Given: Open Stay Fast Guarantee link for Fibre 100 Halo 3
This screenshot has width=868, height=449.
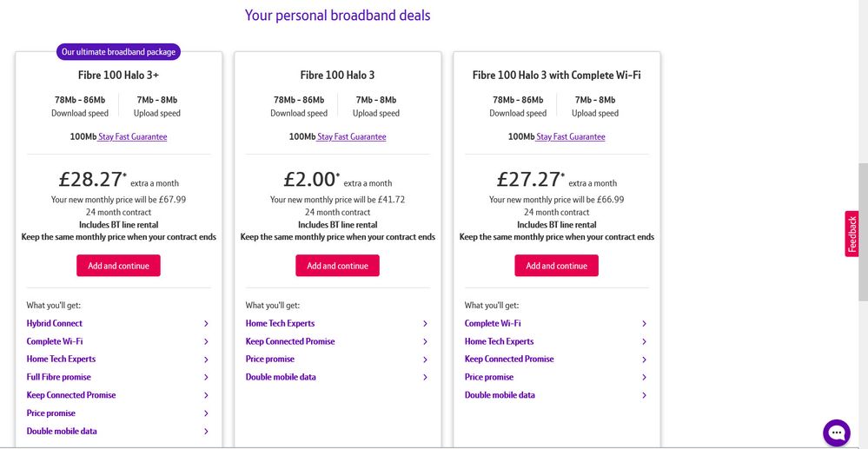Looking at the screenshot, I should click(x=351, y=136).
